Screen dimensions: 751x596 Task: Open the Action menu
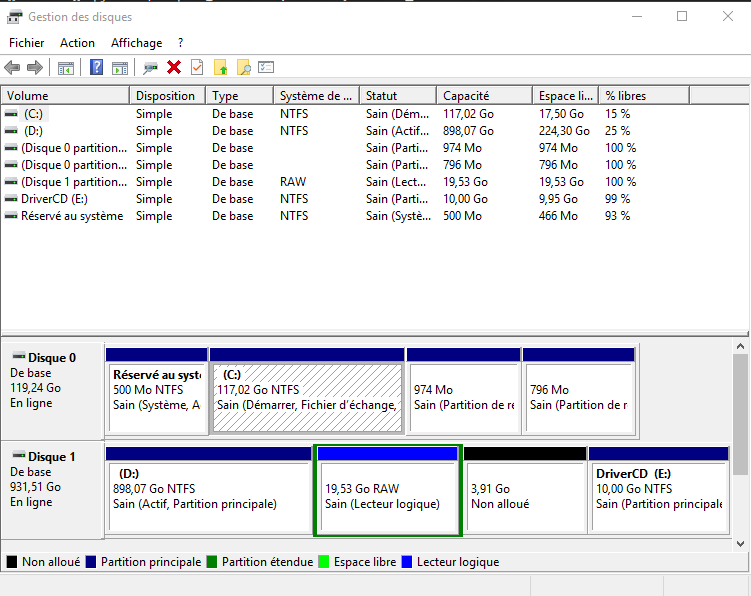pyautogui.click(x=77, y=43)
